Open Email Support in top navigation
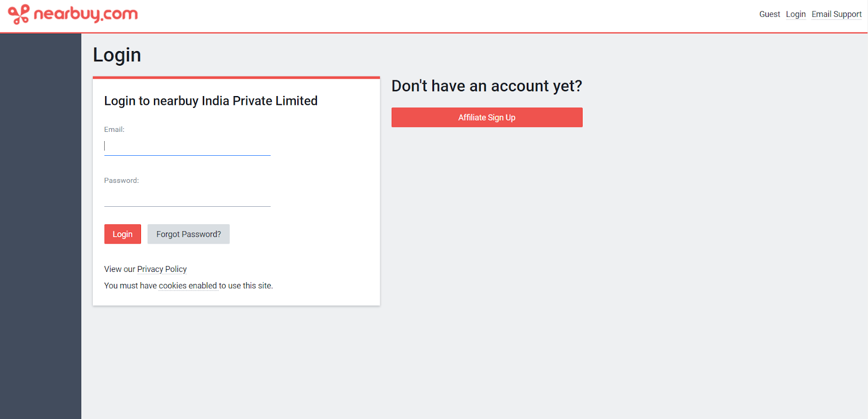The width and height of the screenshot is (868, 419). pyautogui.click(x=836, y=14)
